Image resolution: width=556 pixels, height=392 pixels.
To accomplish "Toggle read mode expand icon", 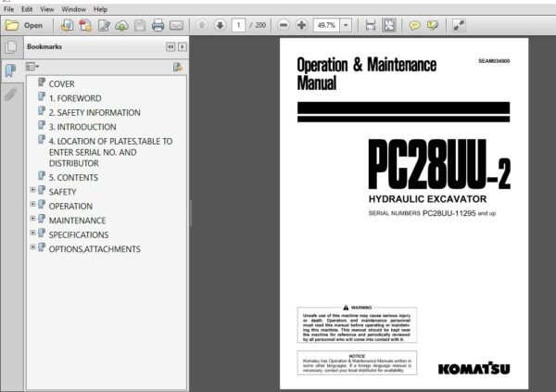I will pyautogui.click(x=459, y=26).
